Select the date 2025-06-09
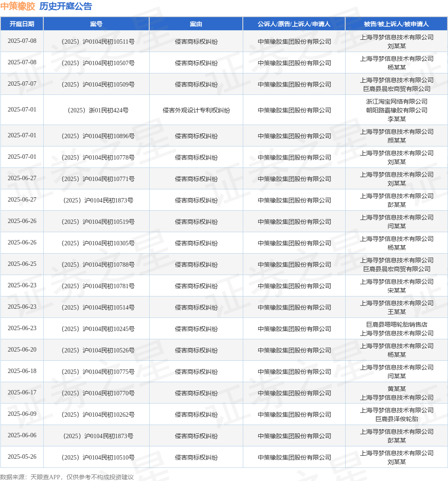 pos(22,414)
